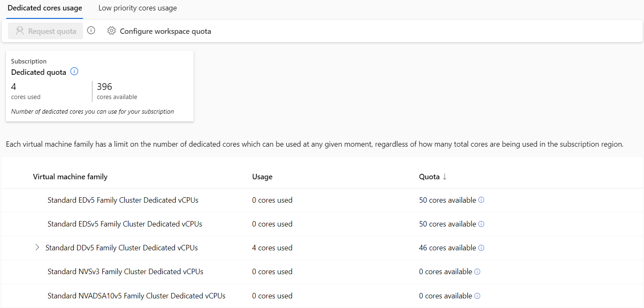Screen dimensions: 644x308
Task: Select the Dedicated cores usage tab
Action: tap(44, 8)
